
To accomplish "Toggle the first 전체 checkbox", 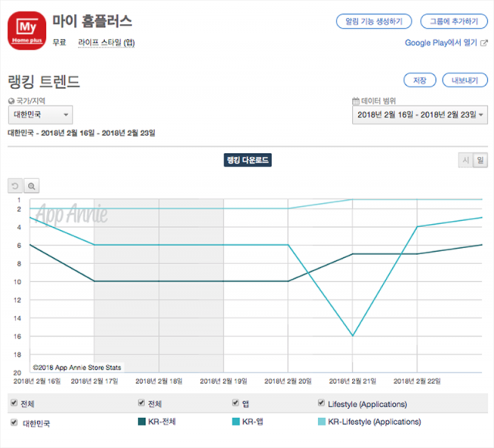I will (x=13, y=403).
